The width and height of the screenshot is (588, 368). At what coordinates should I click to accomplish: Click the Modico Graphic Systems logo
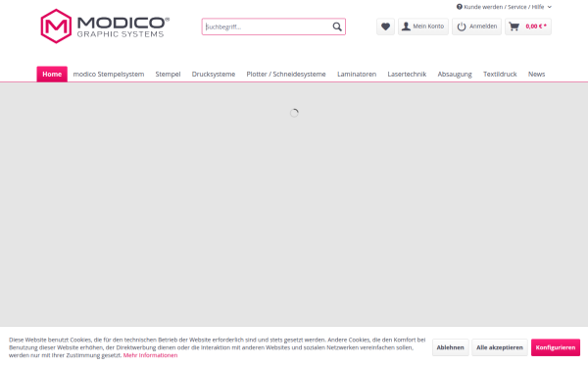tap(105, 26)
